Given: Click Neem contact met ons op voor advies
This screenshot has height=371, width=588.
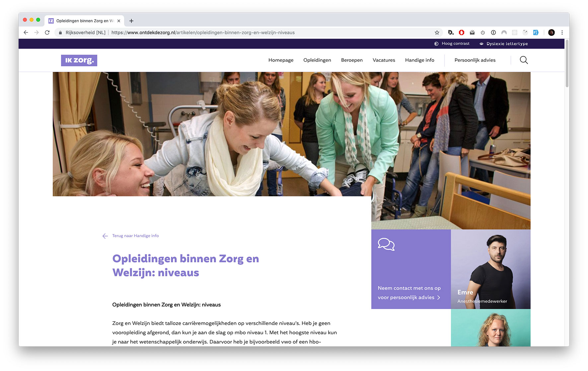Looking at the screenshot, I should 409,293.
